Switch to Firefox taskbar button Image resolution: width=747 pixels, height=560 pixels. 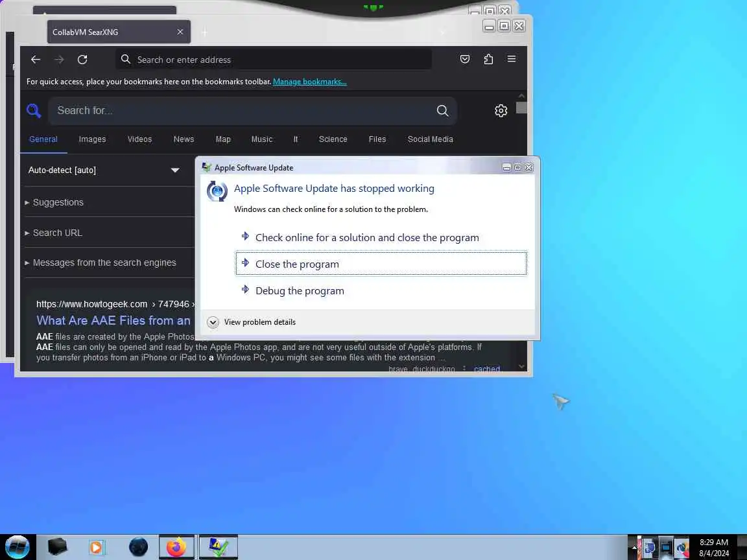click(176, 547)
